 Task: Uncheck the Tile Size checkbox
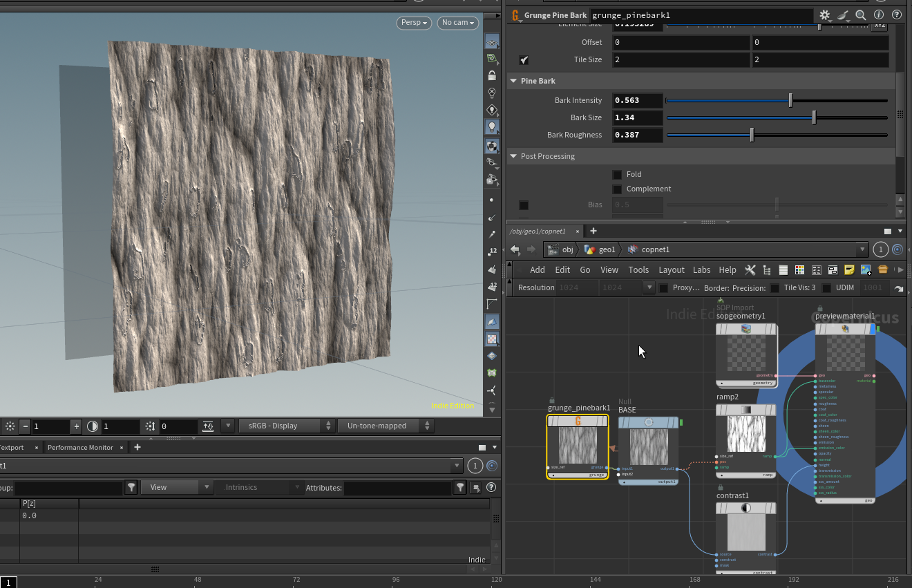coord(524,60)
